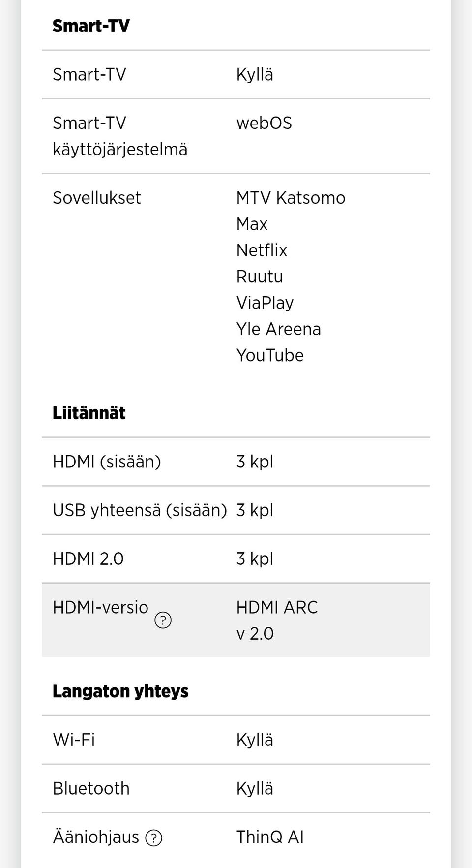Tap the question mark next to Ääniohjaus
Screen dimensions: 472x868
point(154,837)
